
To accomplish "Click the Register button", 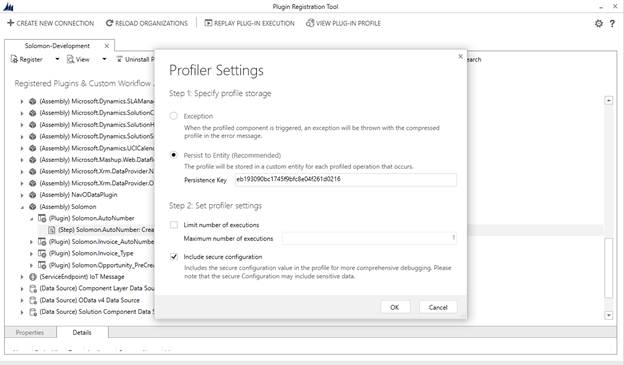I will [x=27, y=59].
